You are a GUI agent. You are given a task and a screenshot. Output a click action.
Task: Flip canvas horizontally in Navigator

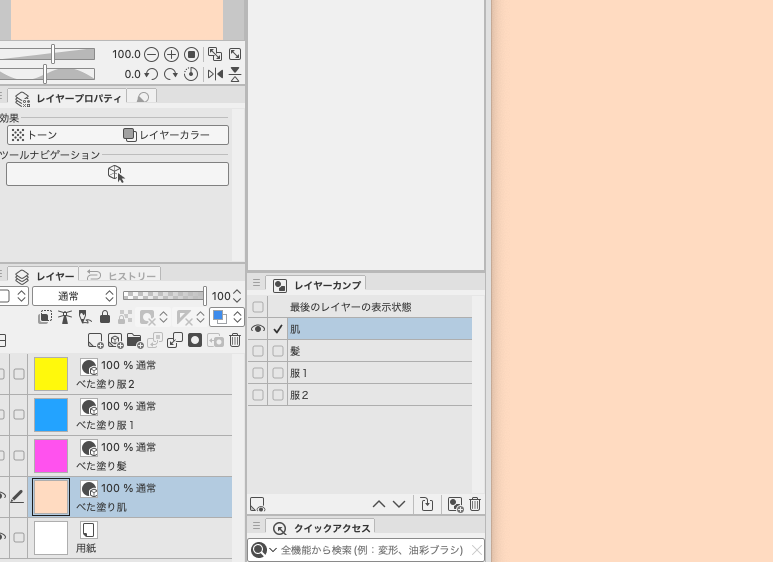215,74
